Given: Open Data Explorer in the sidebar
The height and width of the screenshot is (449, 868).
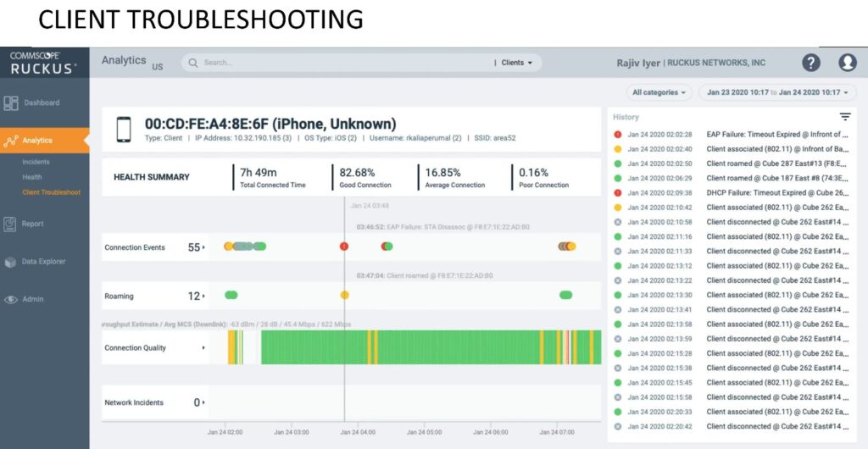Looking at the screenshot, I should (44, 262).
